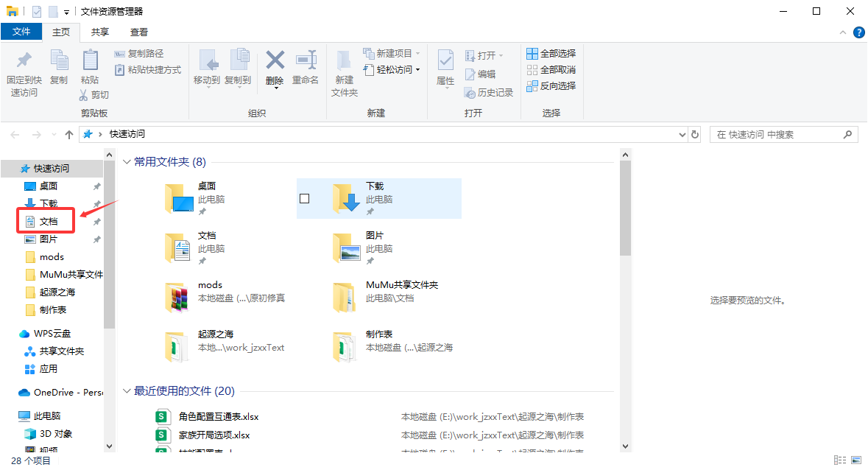The image size is (868, 470).
Task: Collapse the Frequent Folders (8) section
Action: (x=127, y=162)
